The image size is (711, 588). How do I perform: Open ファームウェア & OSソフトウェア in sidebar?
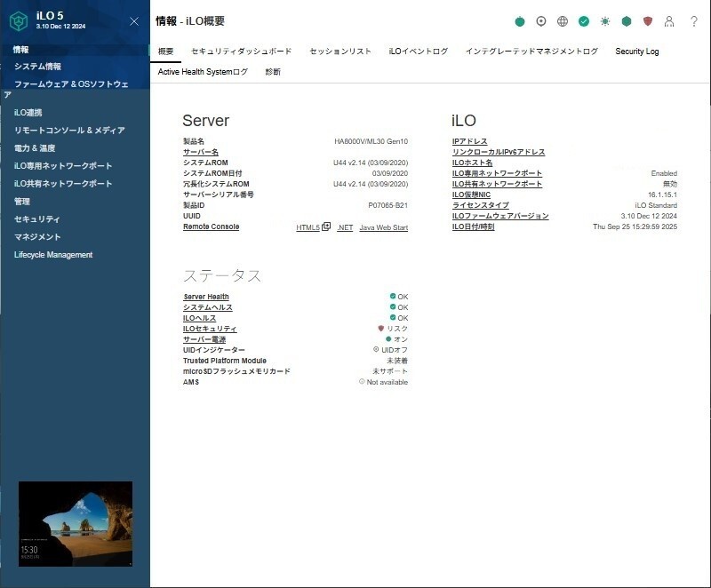(71, 84)
